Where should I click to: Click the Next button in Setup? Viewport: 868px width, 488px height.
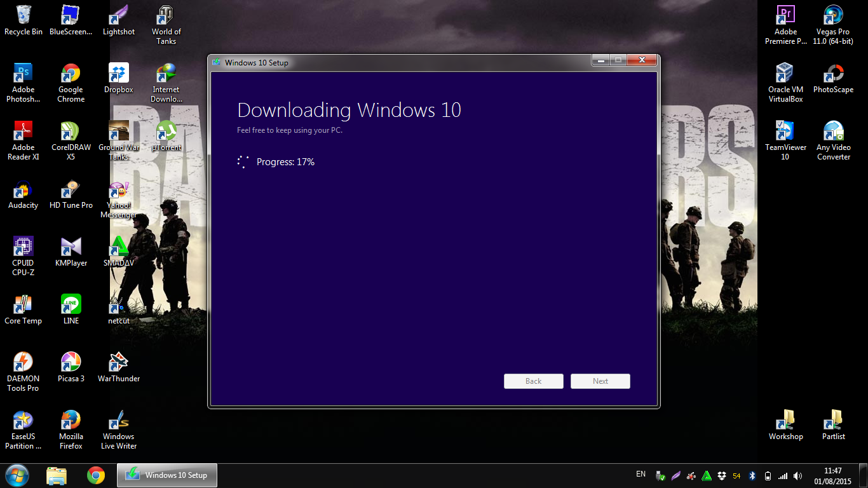pyautogui.click(x=600, y=381)
